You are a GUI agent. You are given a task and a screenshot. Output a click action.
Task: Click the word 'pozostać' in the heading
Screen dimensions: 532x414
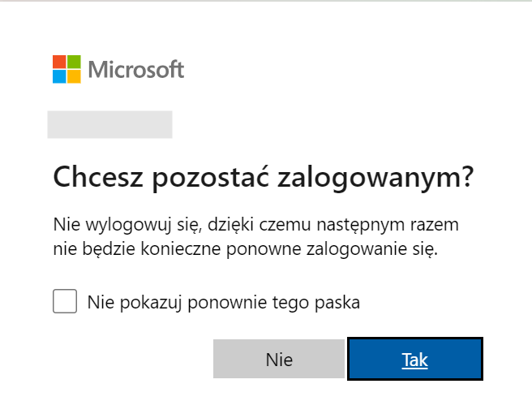pyautogui.click(x=210, y=177)
